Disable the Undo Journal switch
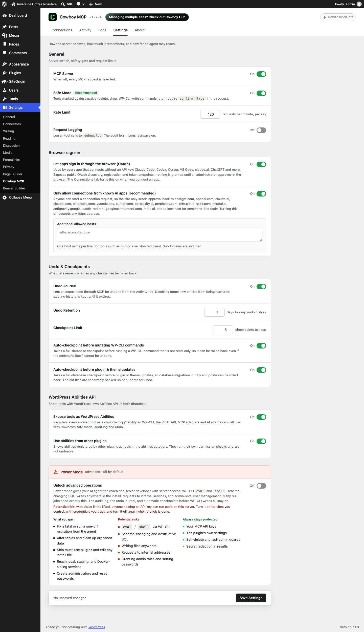 261,287
